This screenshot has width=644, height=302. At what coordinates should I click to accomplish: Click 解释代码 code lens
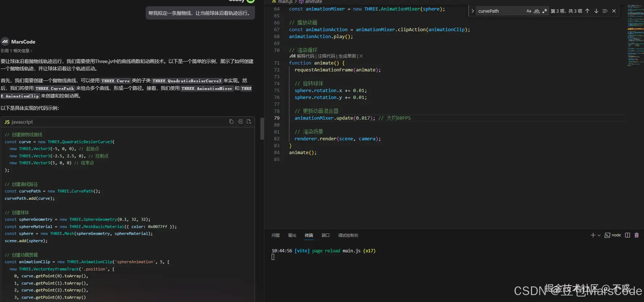tap(306, 56)
